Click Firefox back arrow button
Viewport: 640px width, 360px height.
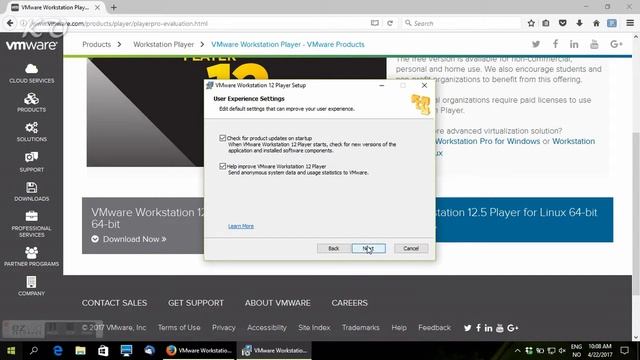click(10, 23)
